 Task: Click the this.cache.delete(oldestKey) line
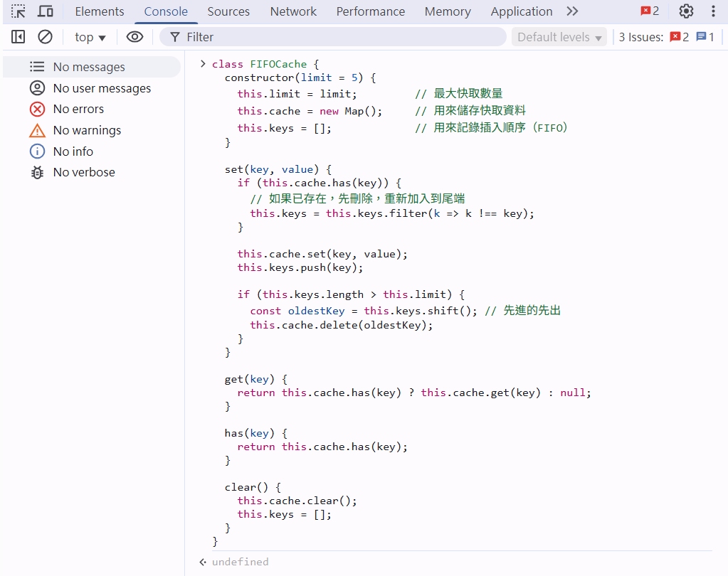pyautogui.click(x=342, y=325)
